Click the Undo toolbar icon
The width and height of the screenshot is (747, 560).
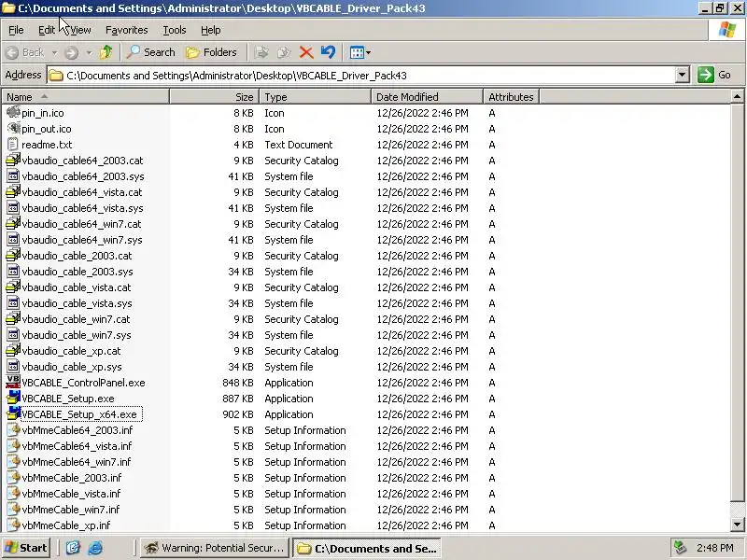[328, 52]
